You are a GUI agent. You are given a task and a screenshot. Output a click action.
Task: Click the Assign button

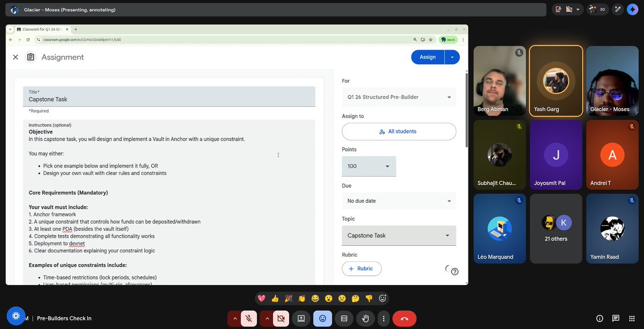click(x=428, y=57)
